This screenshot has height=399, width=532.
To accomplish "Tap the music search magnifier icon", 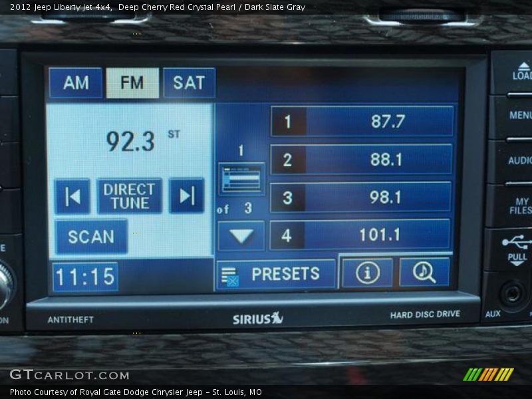I will [424, 272].
